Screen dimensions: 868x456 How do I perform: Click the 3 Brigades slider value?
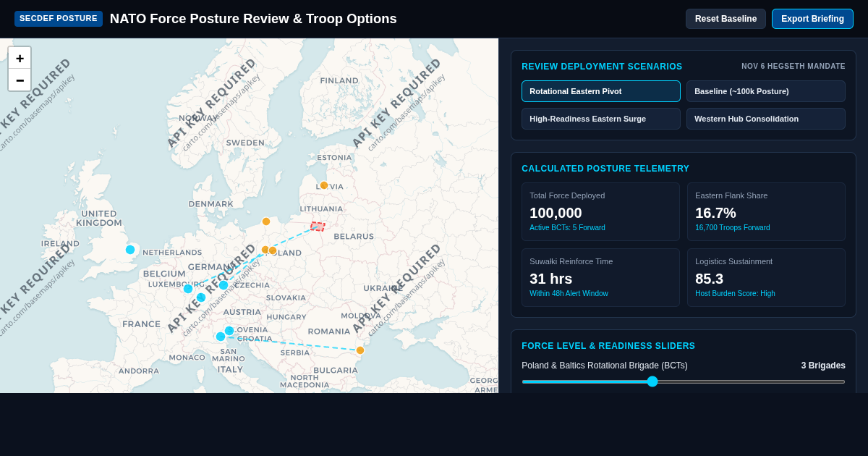823,366
